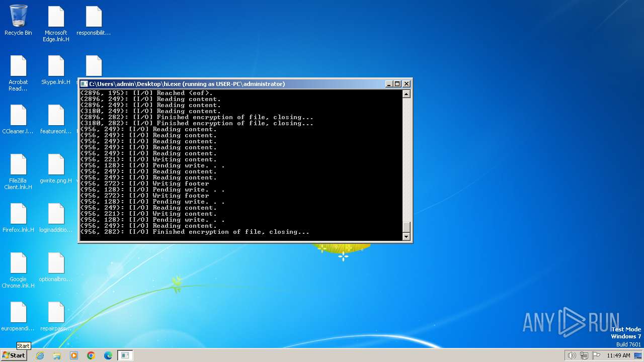Select the FileZilla Client.lnk.H desktop file

click(x=18, y=172)
